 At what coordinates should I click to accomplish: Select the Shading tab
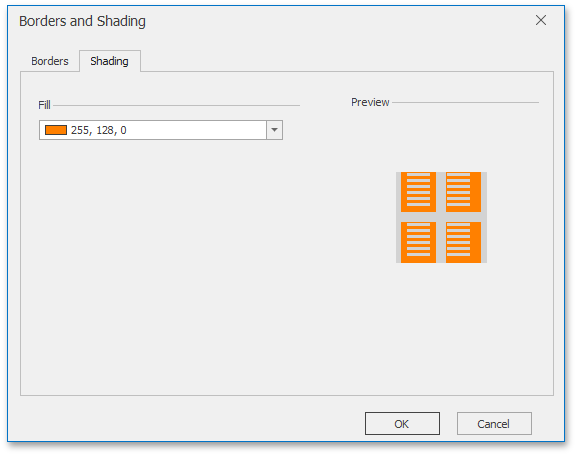coord(109,61)
